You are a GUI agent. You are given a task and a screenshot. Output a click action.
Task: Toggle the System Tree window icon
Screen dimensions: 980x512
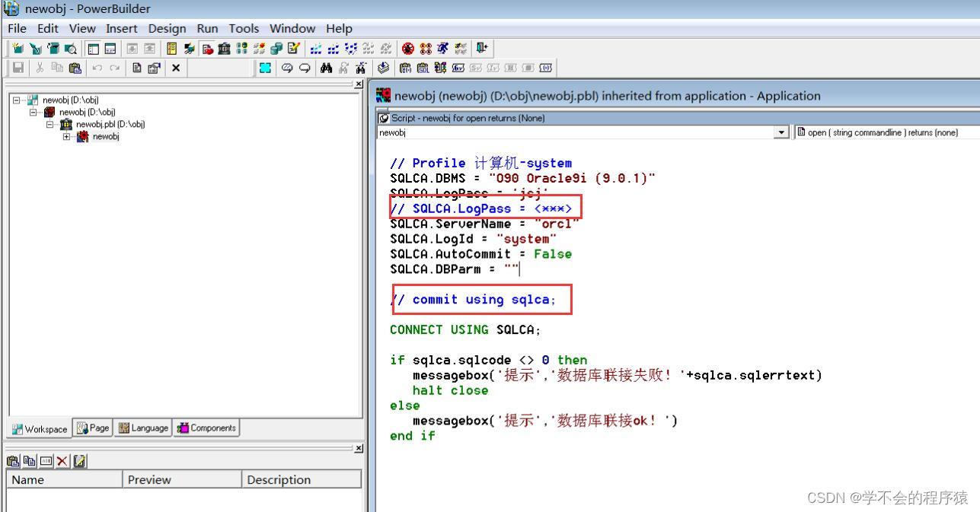coord(93,49)
